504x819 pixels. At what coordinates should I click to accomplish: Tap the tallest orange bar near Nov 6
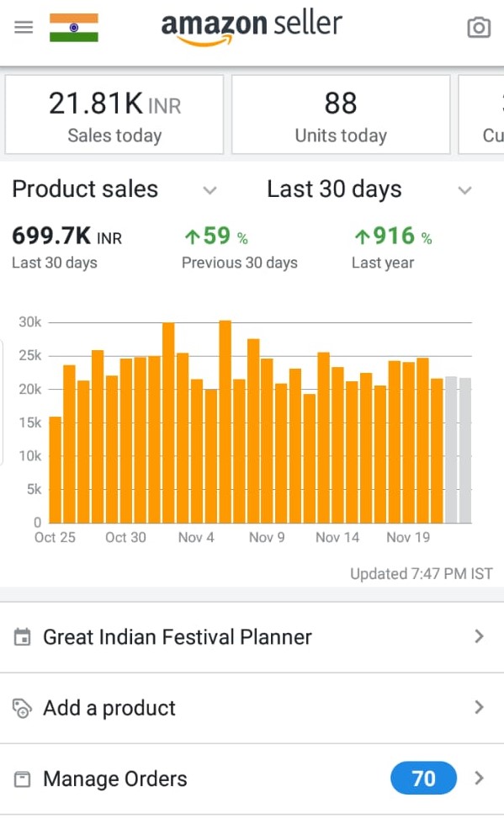(x=225, y=422)
